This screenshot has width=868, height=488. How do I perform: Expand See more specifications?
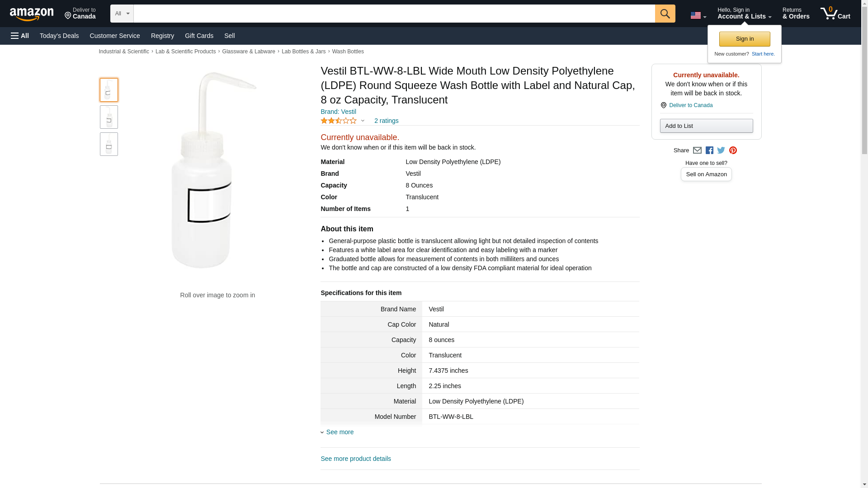[340, 432]
